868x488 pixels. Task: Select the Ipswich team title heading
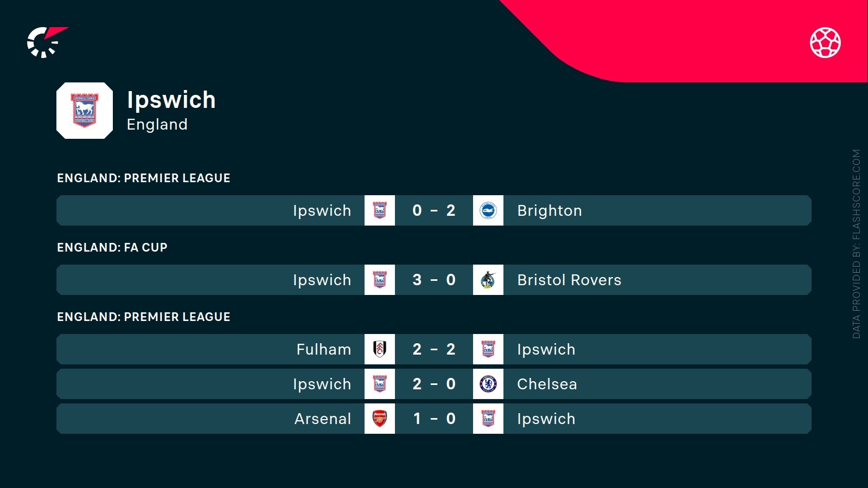(171, 100)
